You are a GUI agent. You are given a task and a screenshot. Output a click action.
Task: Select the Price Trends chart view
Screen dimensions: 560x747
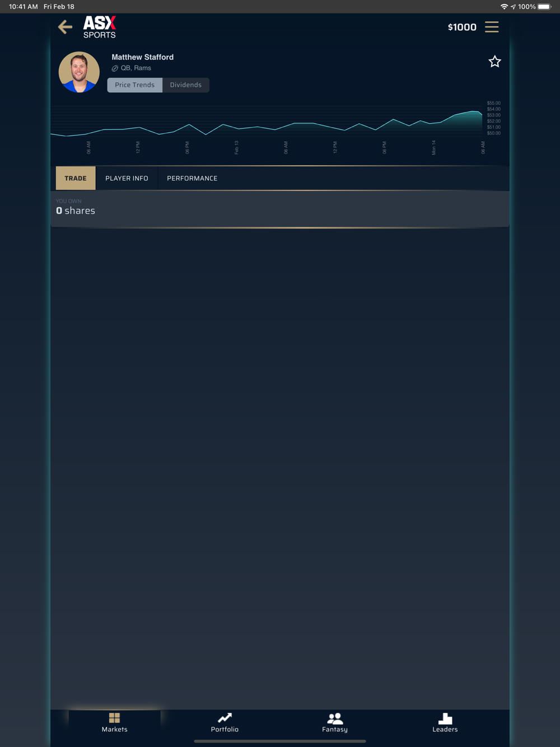point(134,85)
